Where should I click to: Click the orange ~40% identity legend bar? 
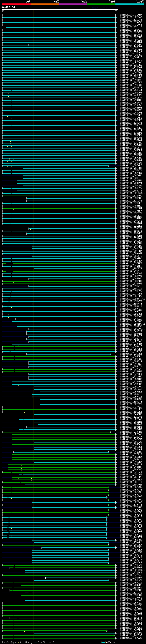(45, 4)
